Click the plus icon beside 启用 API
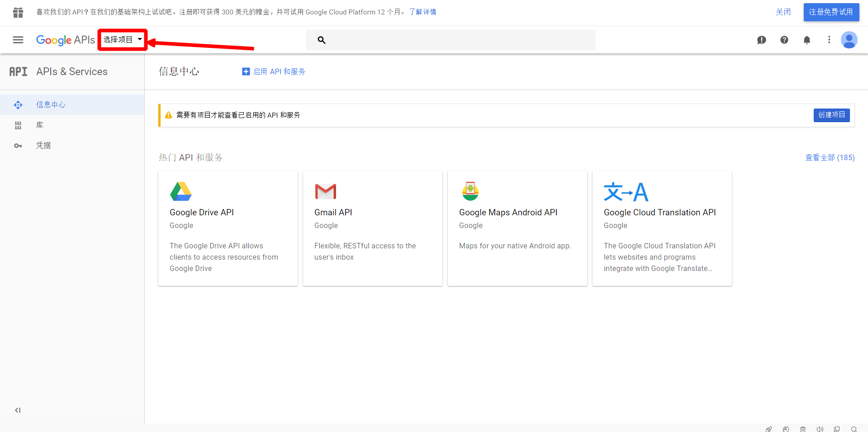Viewport: 868px width, 432px height. click(x=246, y=71)
